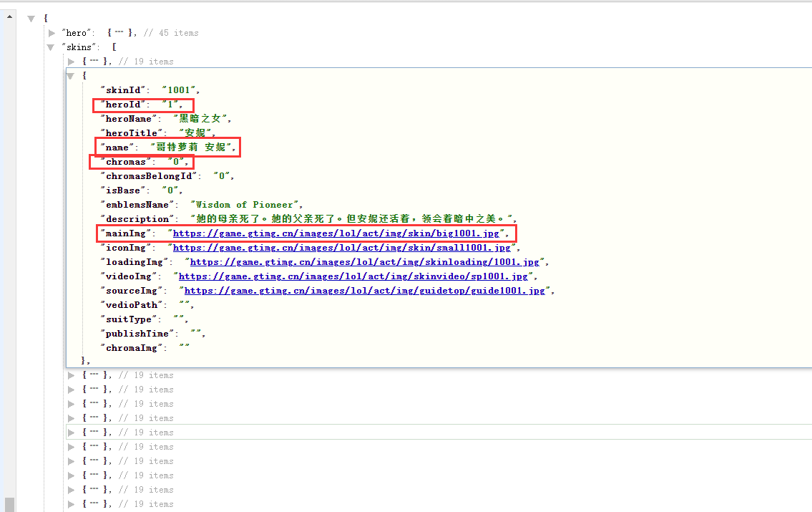Expand the bottommost visible collapsed 19 items object

coord(72,504)
